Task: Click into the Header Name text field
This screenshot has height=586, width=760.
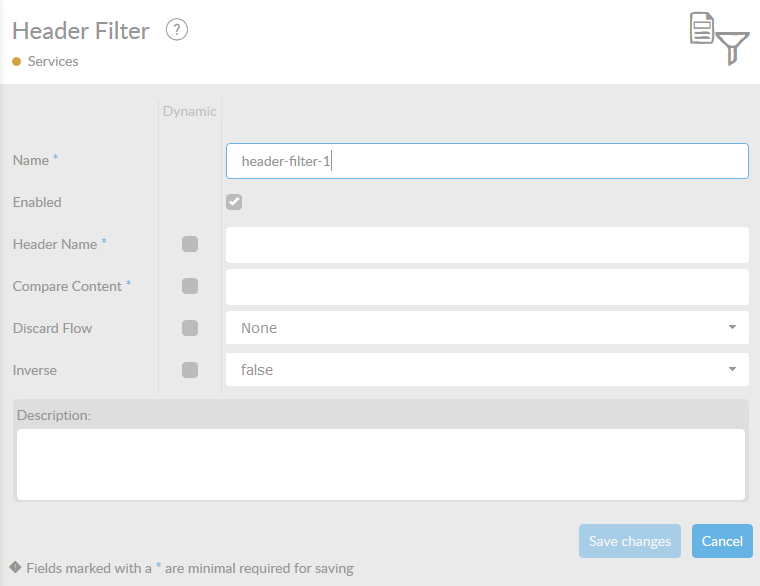Action: click(x=487, y=245)
